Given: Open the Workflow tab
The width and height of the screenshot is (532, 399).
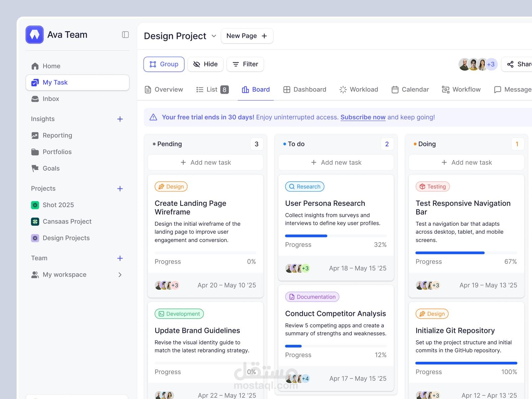Looking at the screenshot, I should (x=461, y=89).
